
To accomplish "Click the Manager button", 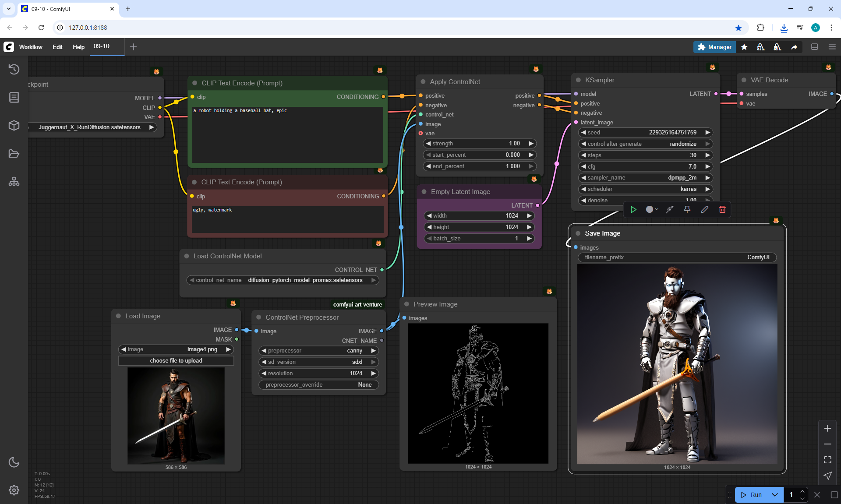I will [714, 47].
